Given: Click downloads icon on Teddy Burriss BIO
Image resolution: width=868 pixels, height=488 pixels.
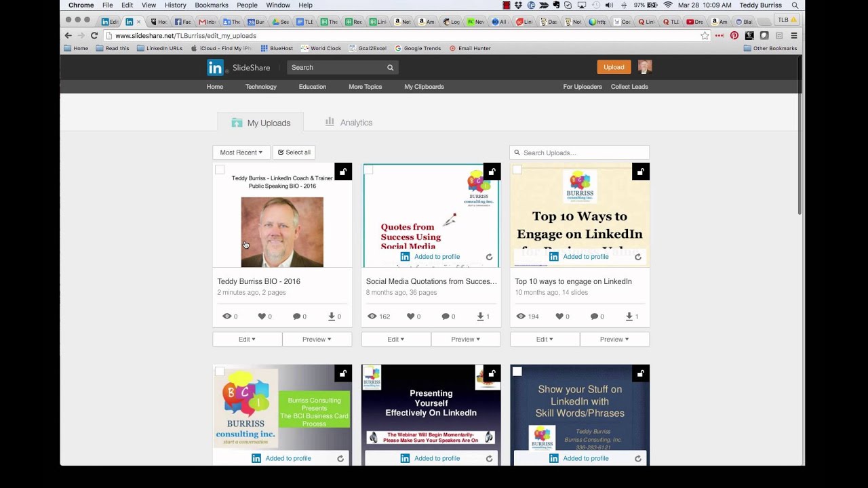Looking at the screenshot, I should coord(332,317).
